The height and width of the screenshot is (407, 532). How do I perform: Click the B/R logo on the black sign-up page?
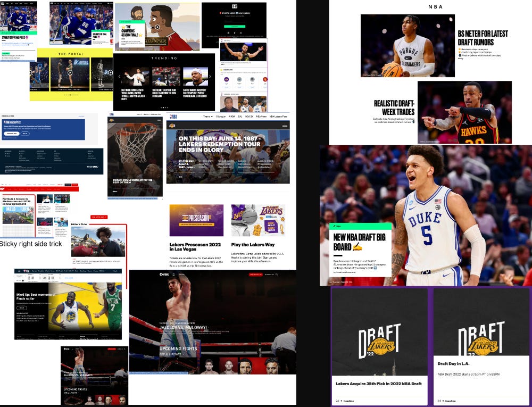tap(235, 6)
